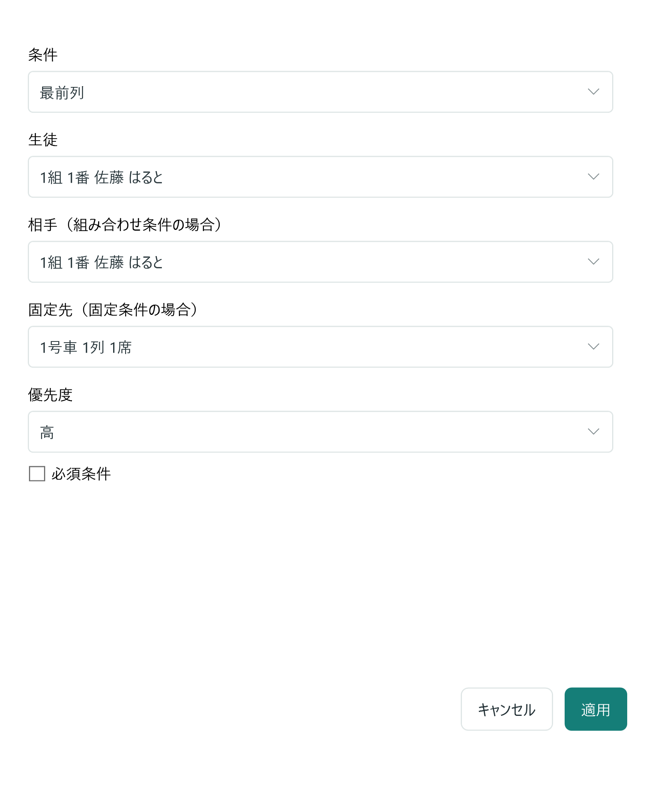Image resolution: width=672 pixels, height=802 pixels.
Task: Open the 固定先 select showing 1号車 1列 1席
Action: pyautogui.click(x=320, y=347)
